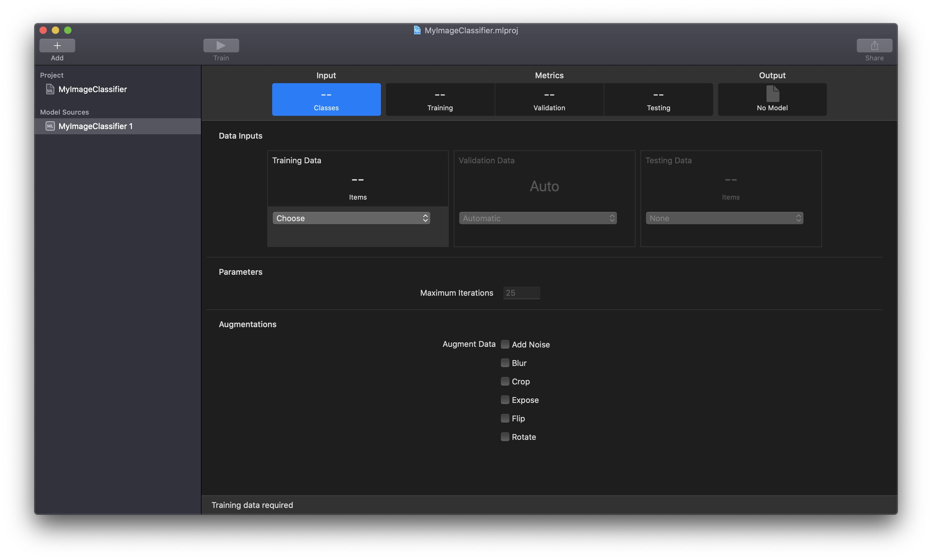The width and height of the screenshot is (932, 560).
Task: Enable the Flip augmentation
Action: click(505, 418)
